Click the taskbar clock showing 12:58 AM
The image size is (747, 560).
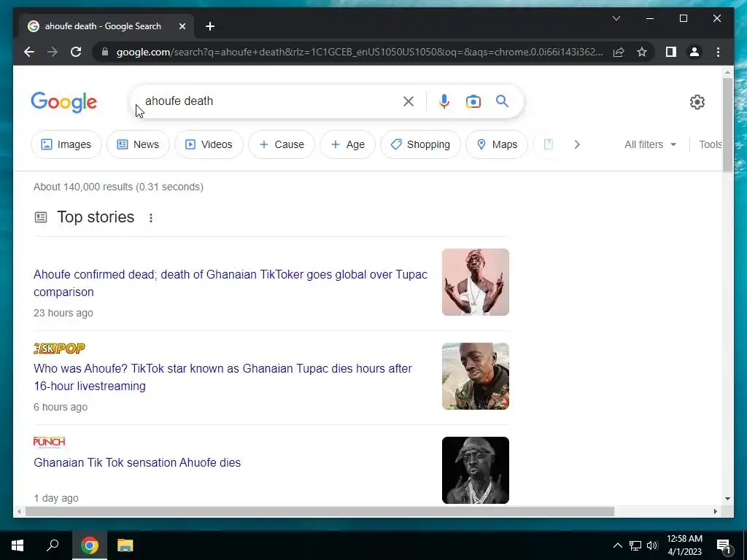pos(684,545)
